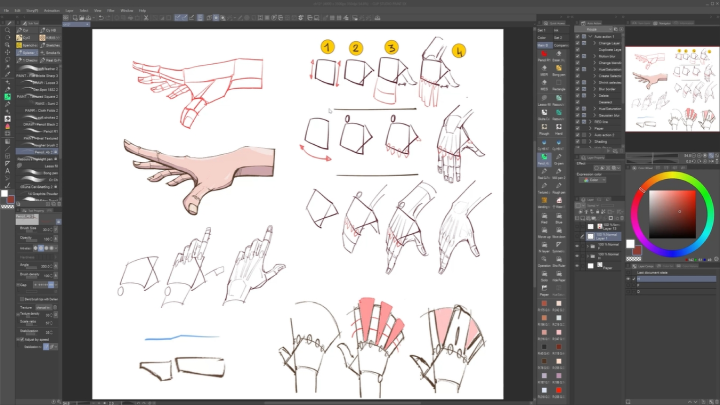
Task: Choose the Rough pen quick access icon
Action: [x=559, y=188]
